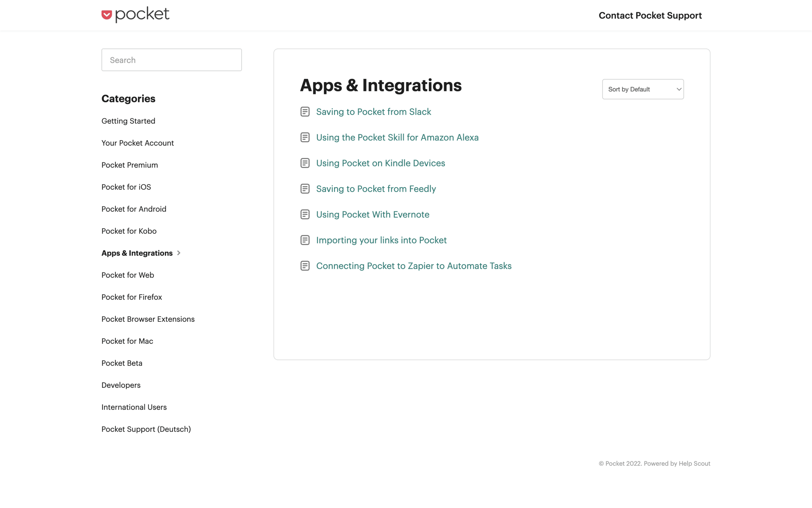Select Pocket for Kobo category
The image size is (812, 508).
[x=129, y=231]
